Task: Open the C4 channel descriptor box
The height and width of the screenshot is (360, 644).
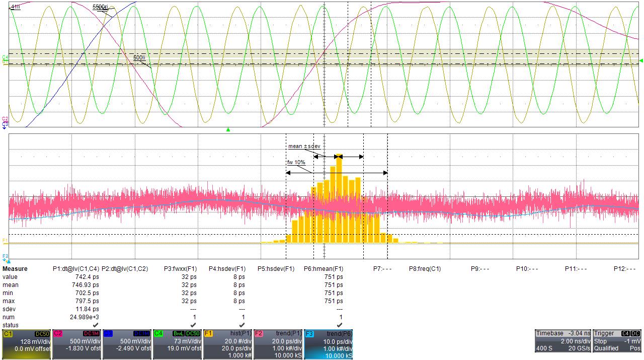Action: (177, 344)
